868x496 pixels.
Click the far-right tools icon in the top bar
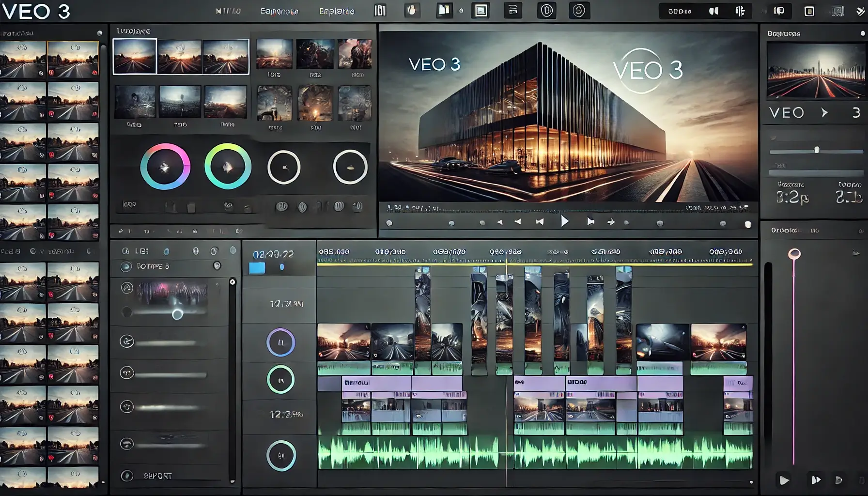pyautogui.click(x=860, y=11)
